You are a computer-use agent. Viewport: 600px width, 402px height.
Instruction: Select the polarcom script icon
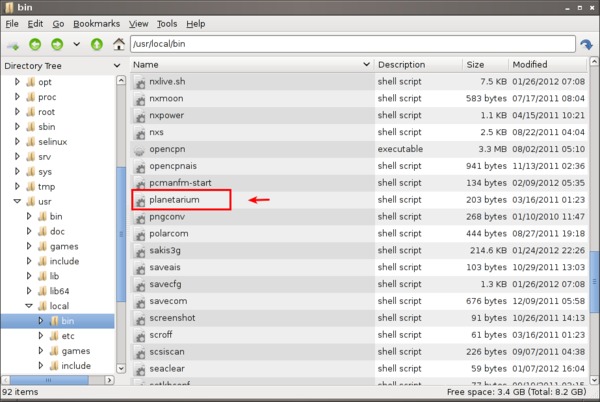tap(140, 234)
